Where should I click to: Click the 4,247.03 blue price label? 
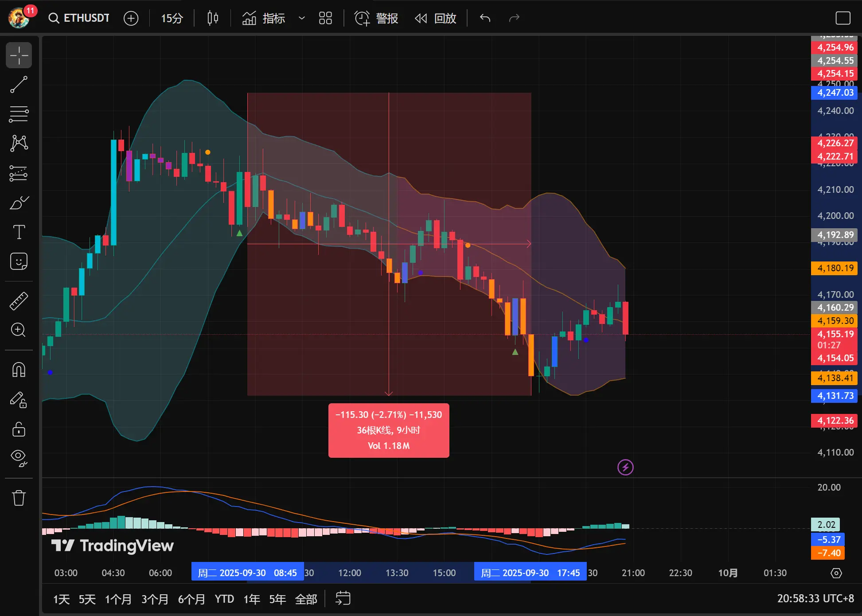click(x=835, y=93)
